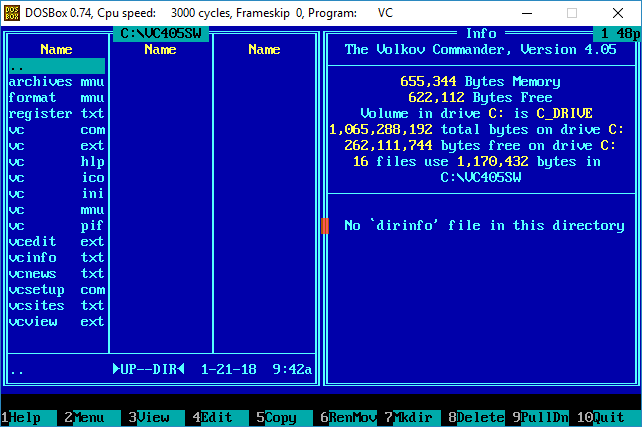Select the vcedit ext file
642x427 pixels.
(56, 242)
